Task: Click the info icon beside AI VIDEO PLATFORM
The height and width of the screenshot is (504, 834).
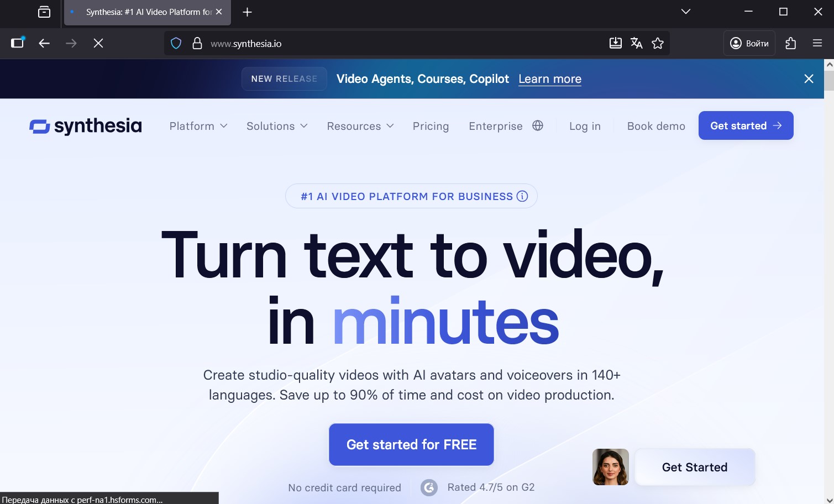Action: [x=522, y=196]
